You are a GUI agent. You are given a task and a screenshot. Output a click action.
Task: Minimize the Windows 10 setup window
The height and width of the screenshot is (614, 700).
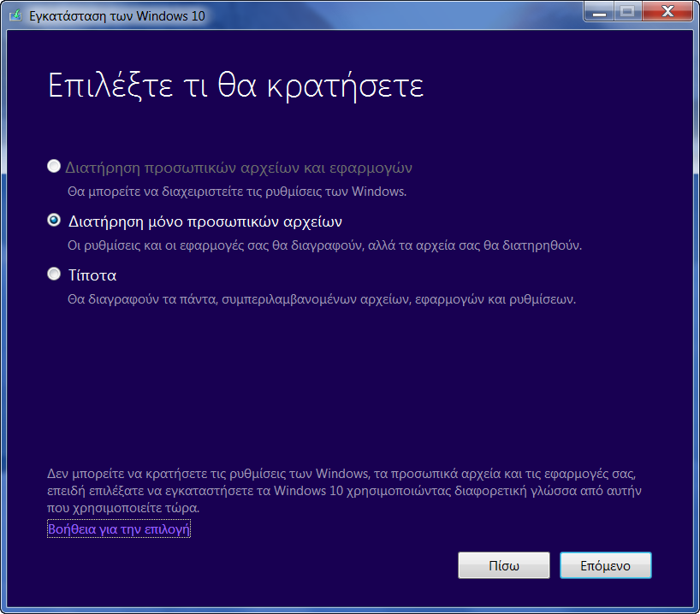coord(599,12)
